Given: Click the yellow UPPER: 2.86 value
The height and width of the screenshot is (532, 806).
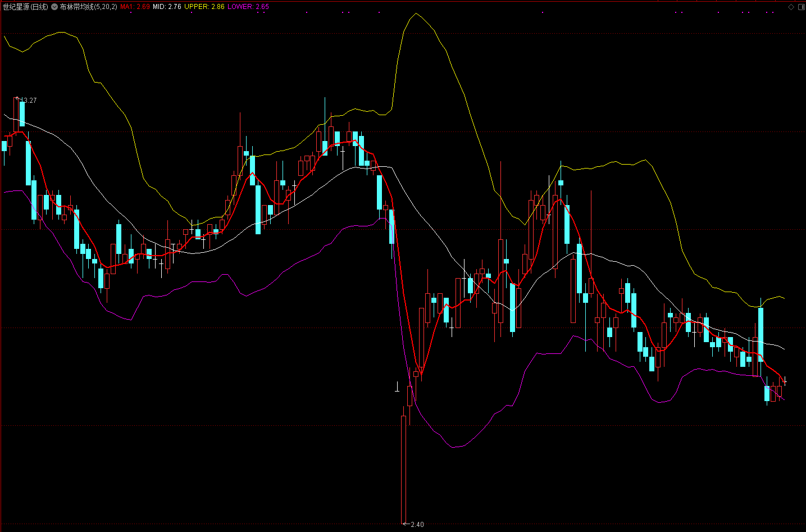Looking at the screenshot, I should click(204, 7).
